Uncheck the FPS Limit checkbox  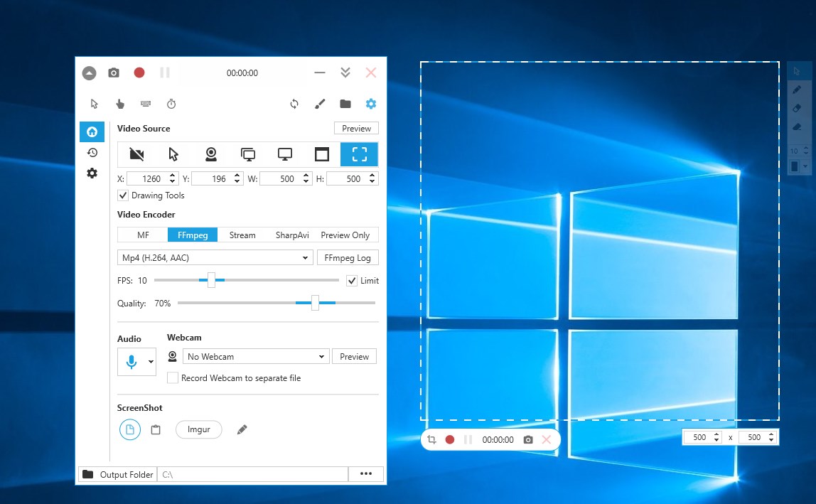352,281
